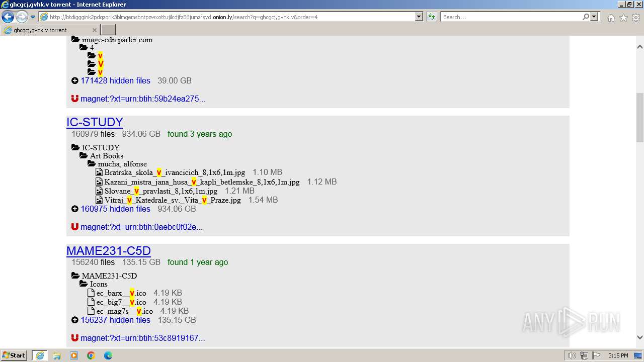The height and width of the screenshot is (362, 644).
Task: Launch Chrome from taskbar
Action: (x=91, y=355)
